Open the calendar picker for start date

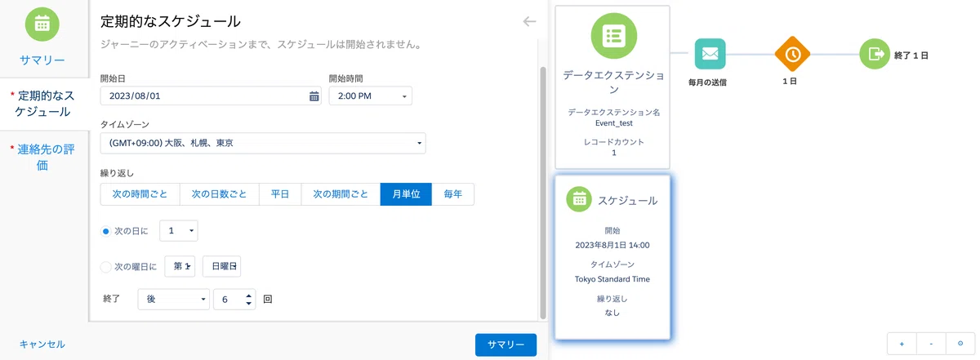(314, 96)
